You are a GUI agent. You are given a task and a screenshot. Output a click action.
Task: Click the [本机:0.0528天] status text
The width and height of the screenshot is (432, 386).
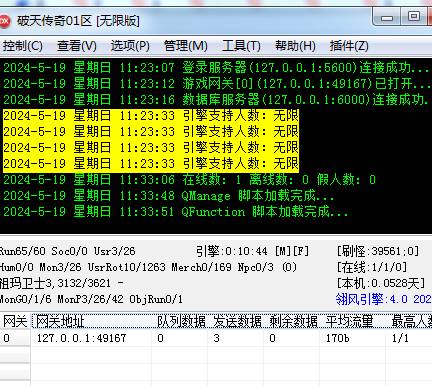[381, 283]
